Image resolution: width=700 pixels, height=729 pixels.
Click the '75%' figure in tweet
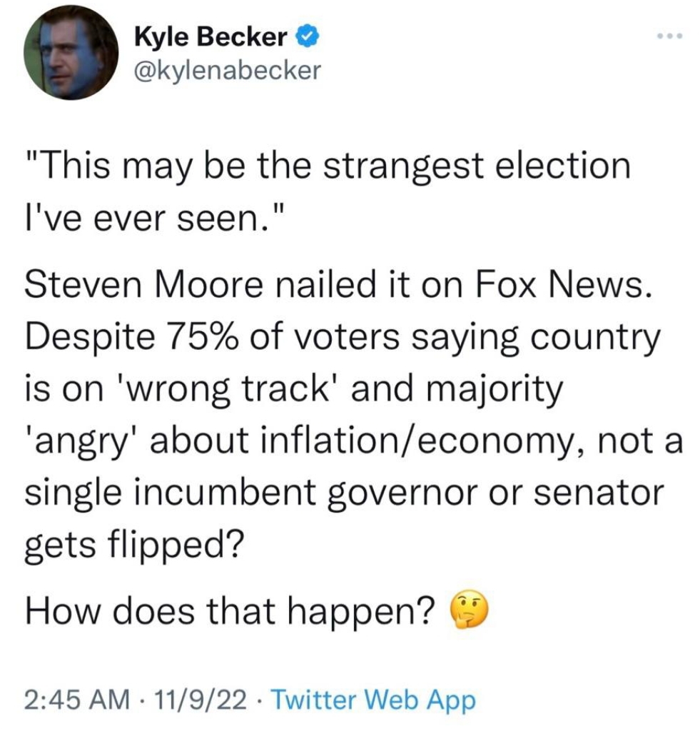pyautogui.click(x=201, y=336)
